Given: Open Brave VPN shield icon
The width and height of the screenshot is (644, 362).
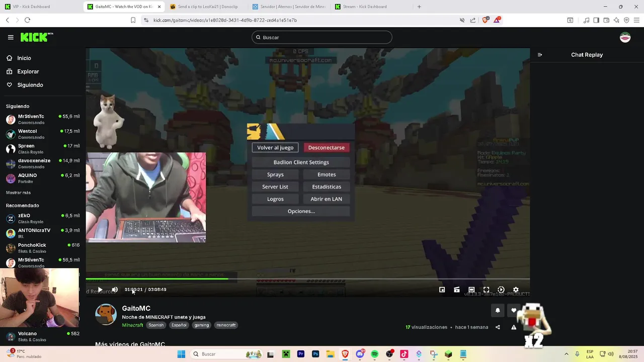Looking at the screenshot, I should coord(626,20).
